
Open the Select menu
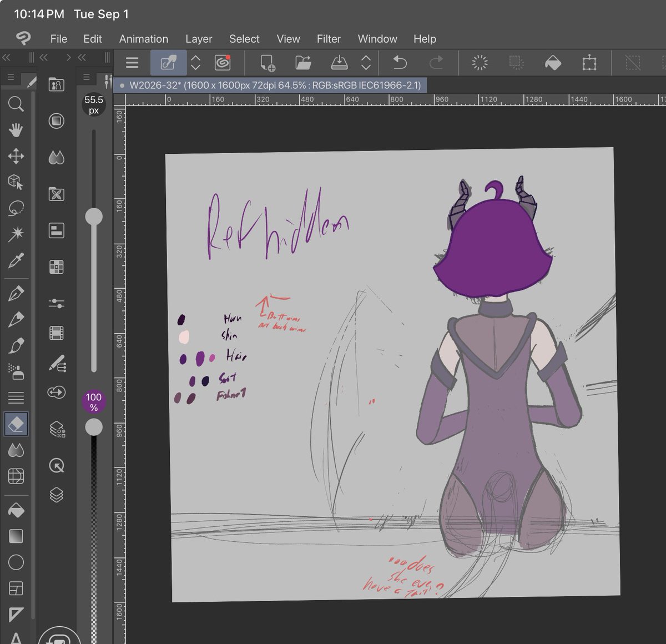pyautogui.click(x=244, y=39)
